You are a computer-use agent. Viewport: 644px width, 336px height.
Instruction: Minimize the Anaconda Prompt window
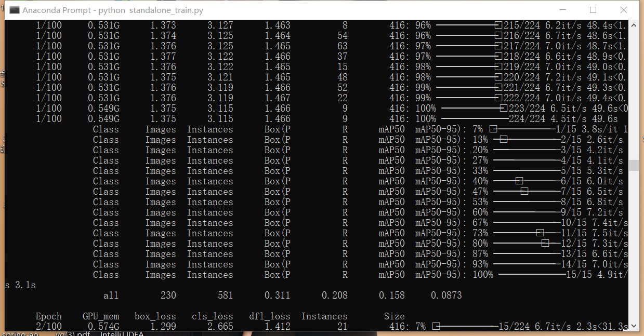(562, 10)
